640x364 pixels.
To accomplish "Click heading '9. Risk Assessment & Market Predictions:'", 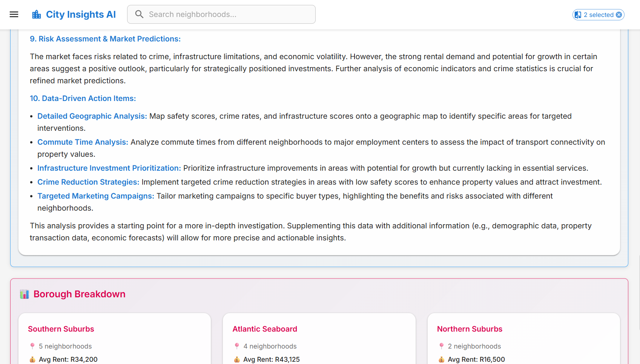I will tap(105, 39).
